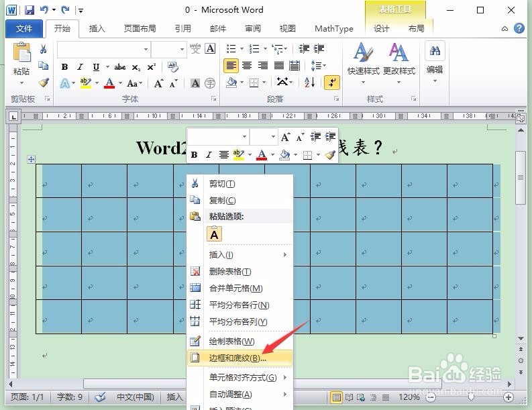The height and width of the screenshot is (410, 532).
Task: Switch to the Insert ribbon tab
Action: (97, 28)
